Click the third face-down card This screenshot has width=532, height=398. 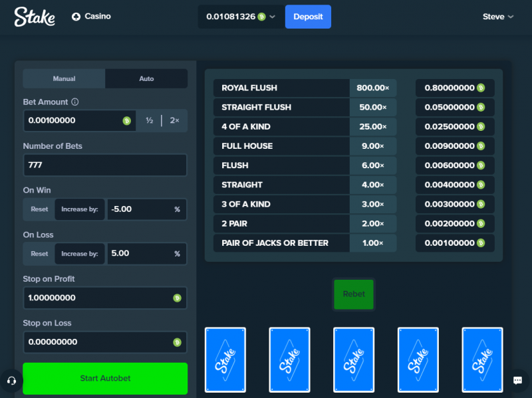[x=354, y=359]
